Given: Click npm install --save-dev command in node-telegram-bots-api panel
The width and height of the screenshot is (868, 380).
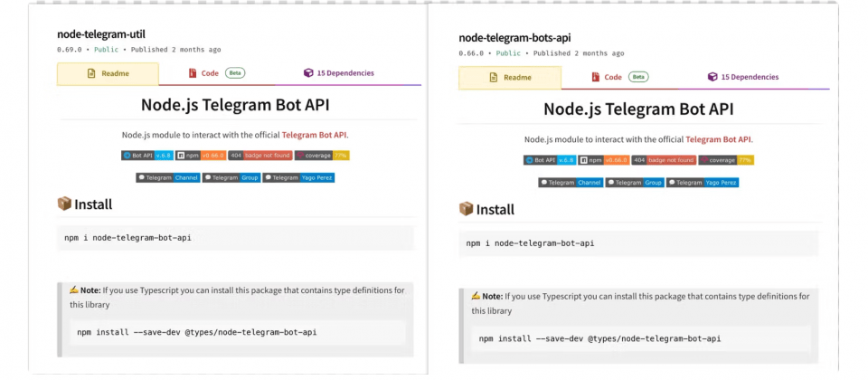Looking at the screenshot, I should pyautogui.click(x=600, y=337).
